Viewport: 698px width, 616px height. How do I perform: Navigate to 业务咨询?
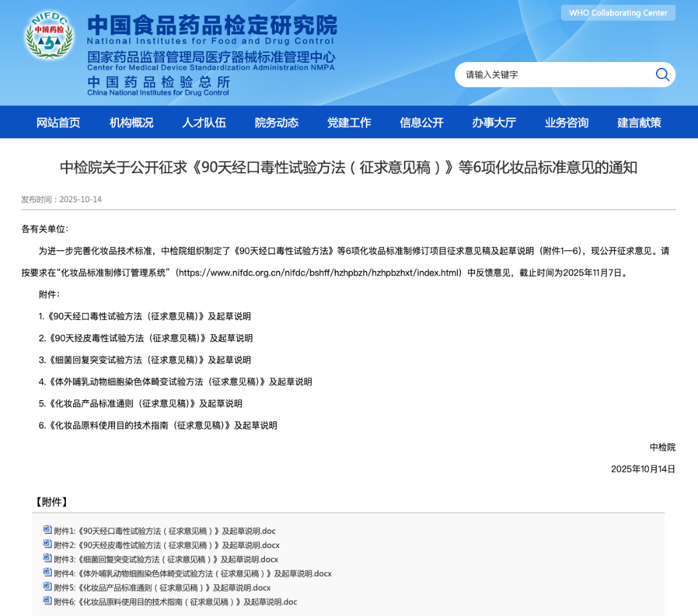566,123
